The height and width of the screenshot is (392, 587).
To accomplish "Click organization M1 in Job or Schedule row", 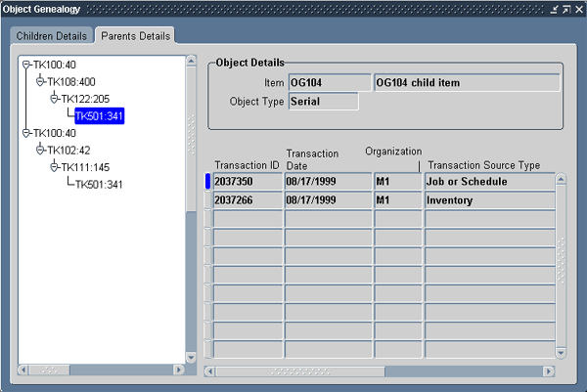I will point(397,182).
